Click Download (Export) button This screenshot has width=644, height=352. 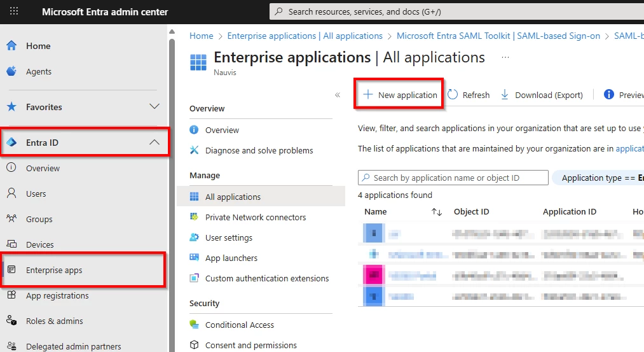click(541, 95)
